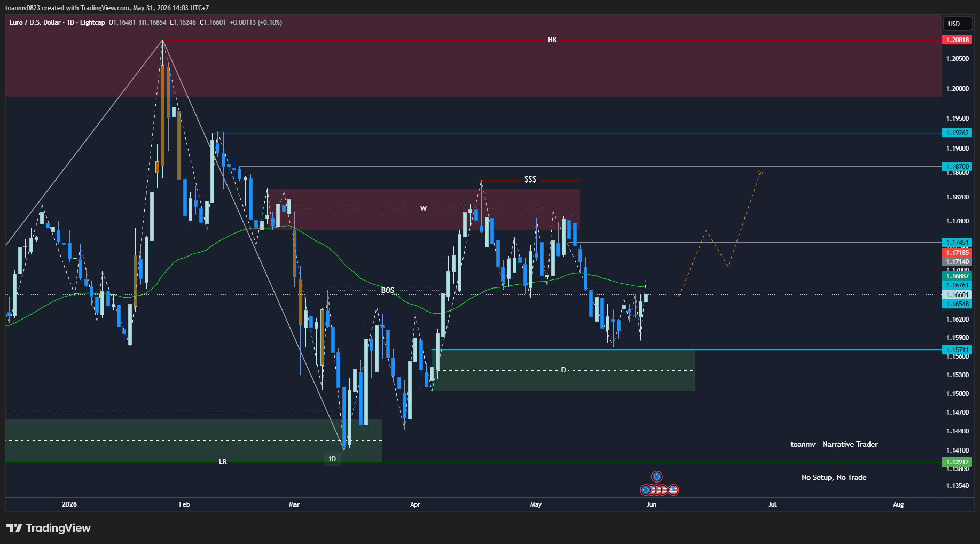This screenshot has width=980, height=544.
Task: Click the 1.15300 price scale value
Action: pos(957,375)
